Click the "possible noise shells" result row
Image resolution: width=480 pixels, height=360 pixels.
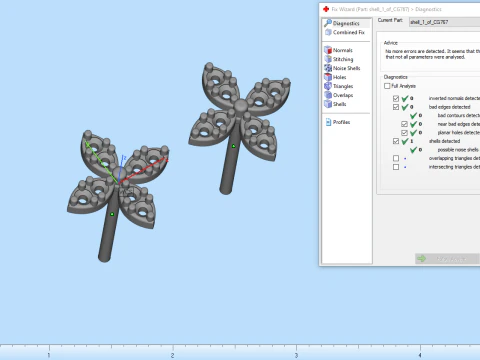445,150
